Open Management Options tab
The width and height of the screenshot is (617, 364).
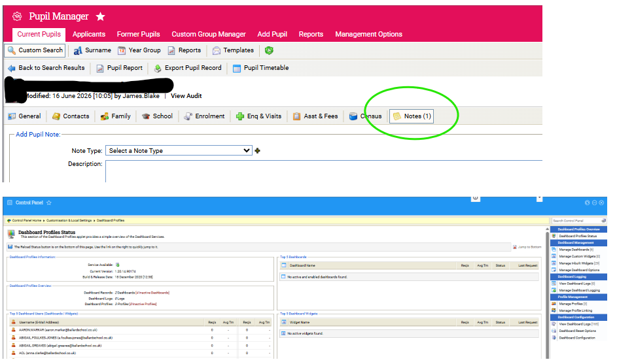(x=369, y=34)
